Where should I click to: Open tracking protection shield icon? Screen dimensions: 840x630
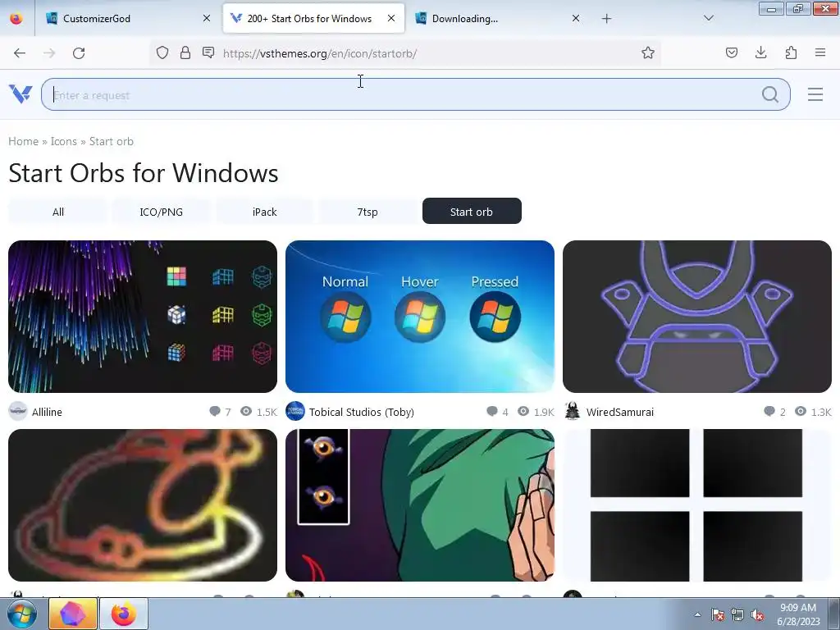click(162, 52)
